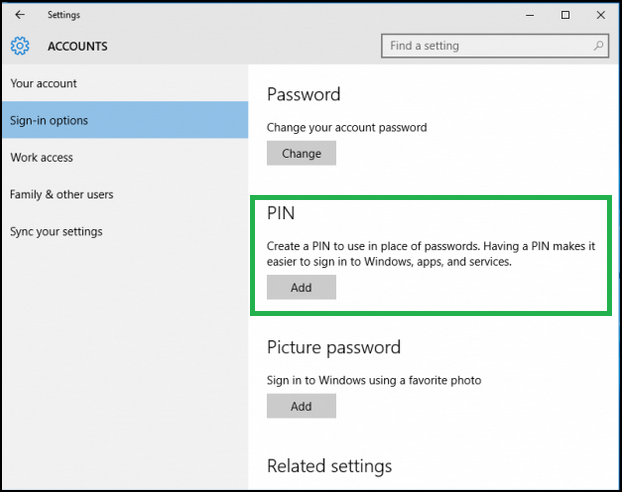Go back using the back arrow
Image resolution: width=622 pixels, height=492 pixels.
pyautogui.click(x=20, y=15)
